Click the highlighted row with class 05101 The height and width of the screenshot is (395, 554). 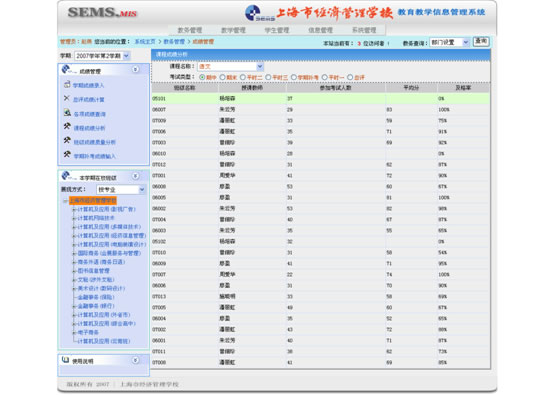321,99
